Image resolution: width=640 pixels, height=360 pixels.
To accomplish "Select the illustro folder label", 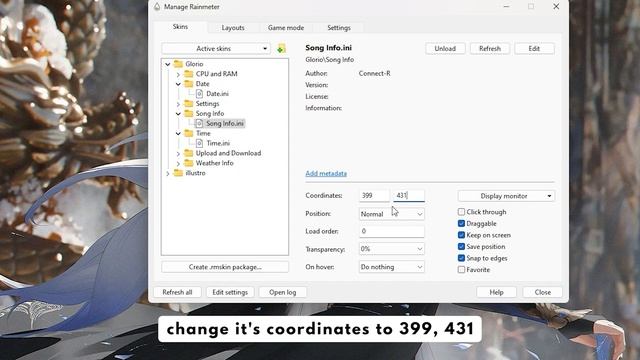I will coord(196,173).
